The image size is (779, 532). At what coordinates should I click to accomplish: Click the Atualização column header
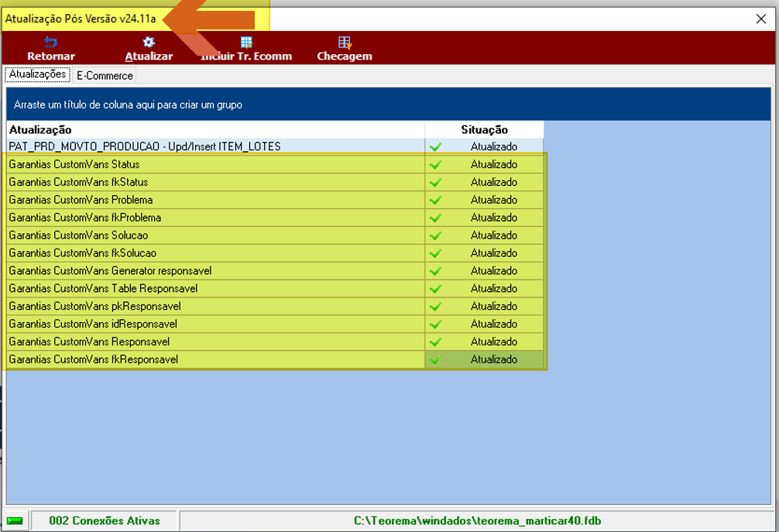click(x=215, y=129)
